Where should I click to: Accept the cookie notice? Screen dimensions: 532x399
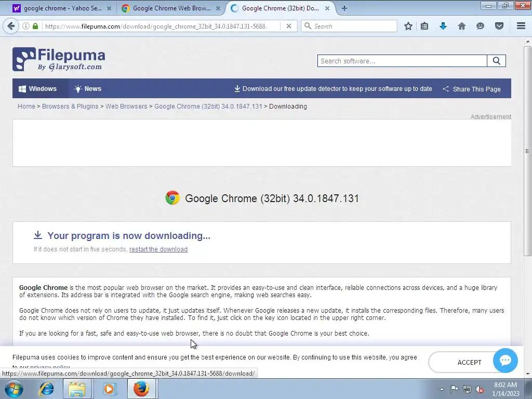point(469,362)
